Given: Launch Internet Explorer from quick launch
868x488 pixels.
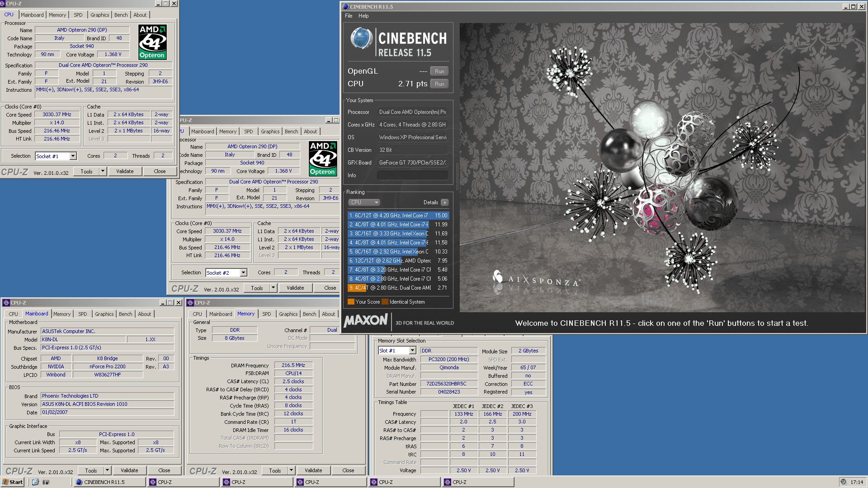Looking at the screenshot, I should pos(35,482).
